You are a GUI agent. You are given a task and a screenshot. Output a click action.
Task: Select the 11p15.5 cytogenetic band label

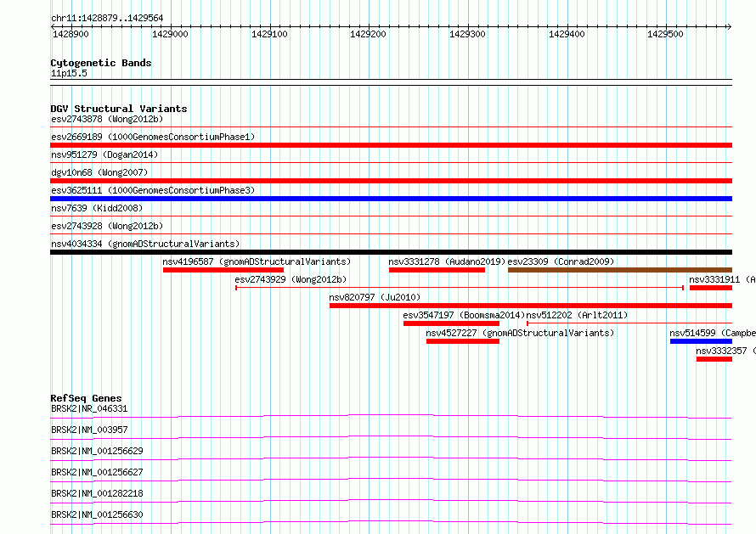coord(69,73)
